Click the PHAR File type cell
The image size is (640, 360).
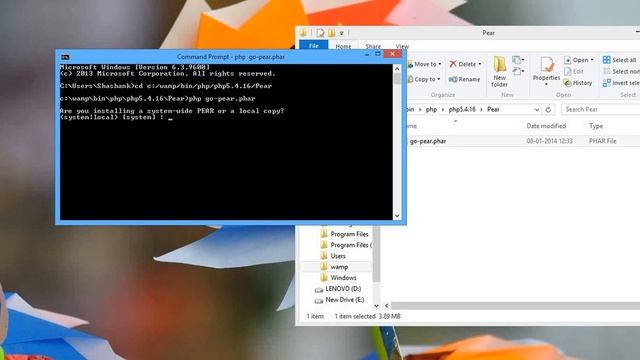pos(602,141)
